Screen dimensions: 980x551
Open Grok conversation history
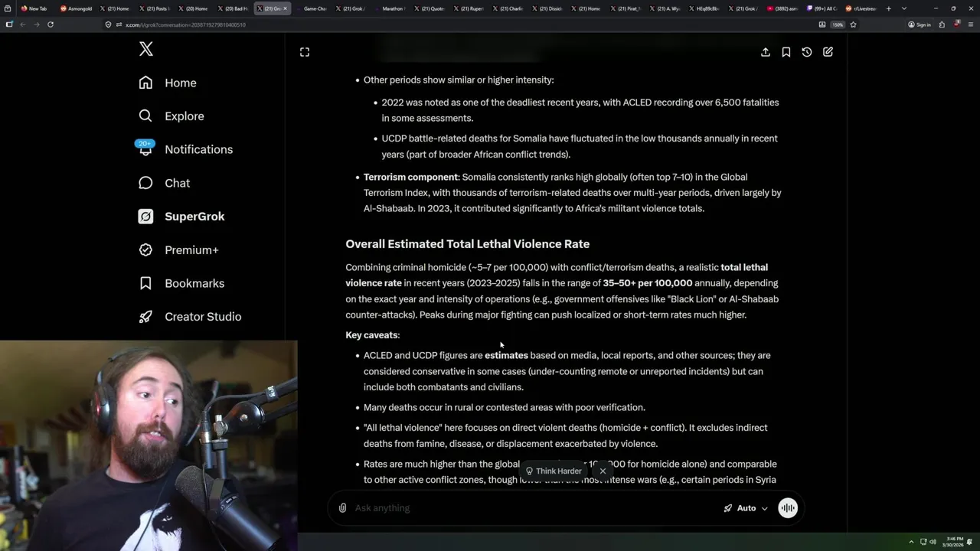[807, 52]
